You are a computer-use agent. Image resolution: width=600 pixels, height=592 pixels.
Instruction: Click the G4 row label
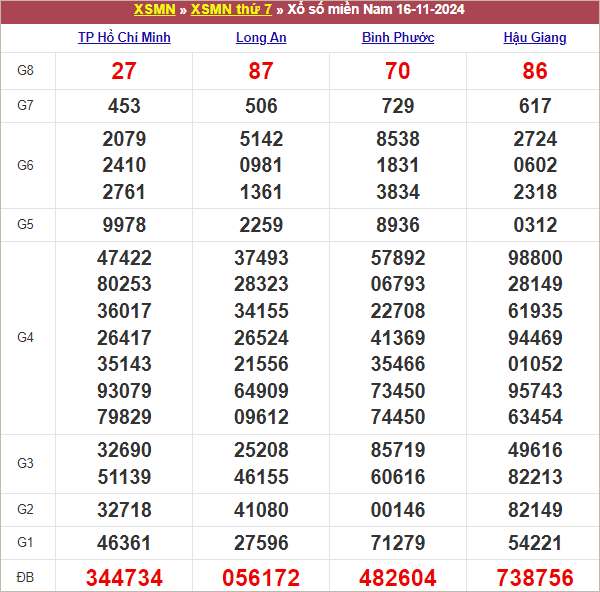pyautogui.click(x=25, y=338)
